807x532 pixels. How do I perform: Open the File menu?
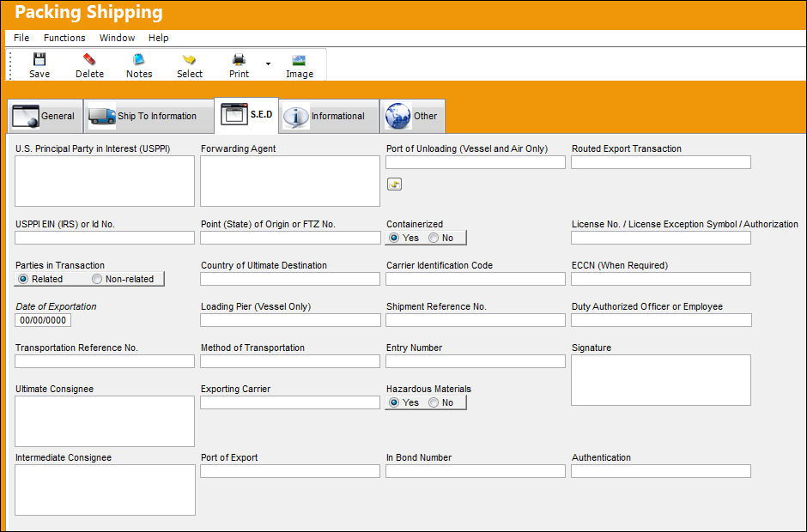point(21,38)
